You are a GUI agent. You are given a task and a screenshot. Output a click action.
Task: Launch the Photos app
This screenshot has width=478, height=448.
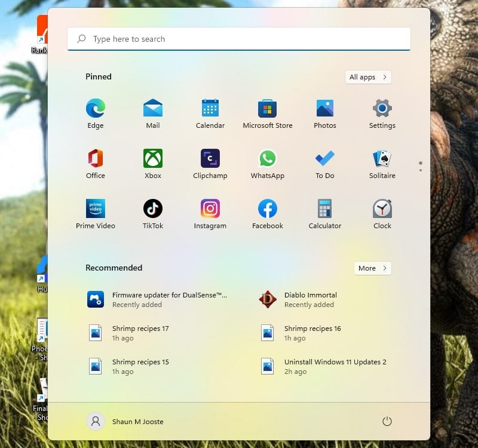(324, 113)
